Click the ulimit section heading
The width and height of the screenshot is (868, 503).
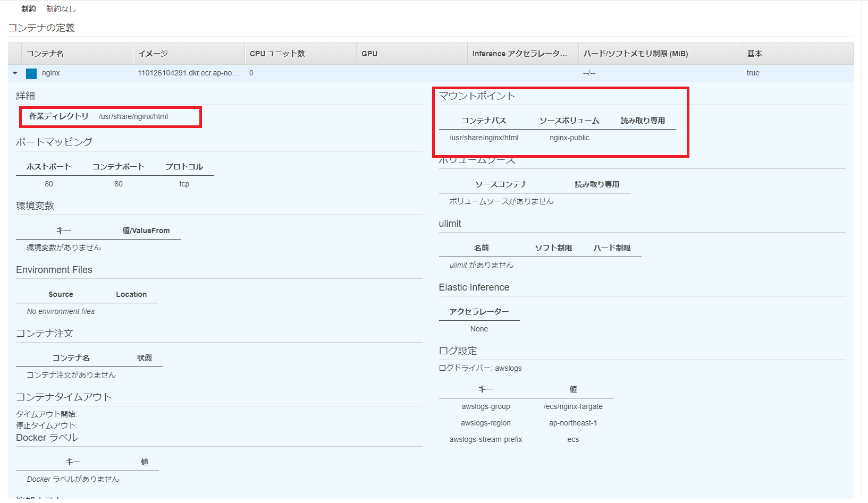coord(450,224)
